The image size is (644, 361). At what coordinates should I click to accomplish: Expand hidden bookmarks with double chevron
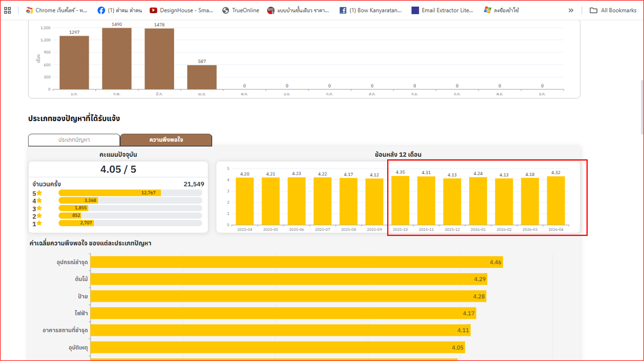click(x=571, y=10)
